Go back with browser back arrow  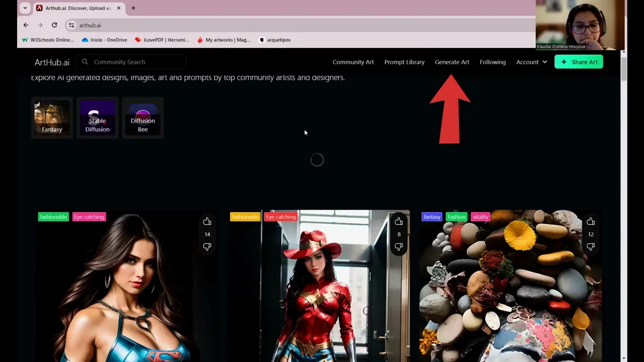26,25
